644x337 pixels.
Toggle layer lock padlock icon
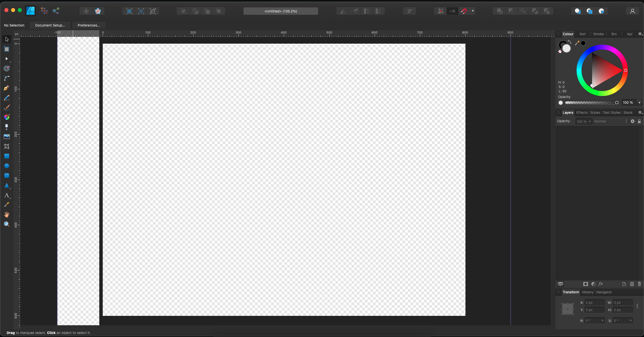[x=639, y=121]
